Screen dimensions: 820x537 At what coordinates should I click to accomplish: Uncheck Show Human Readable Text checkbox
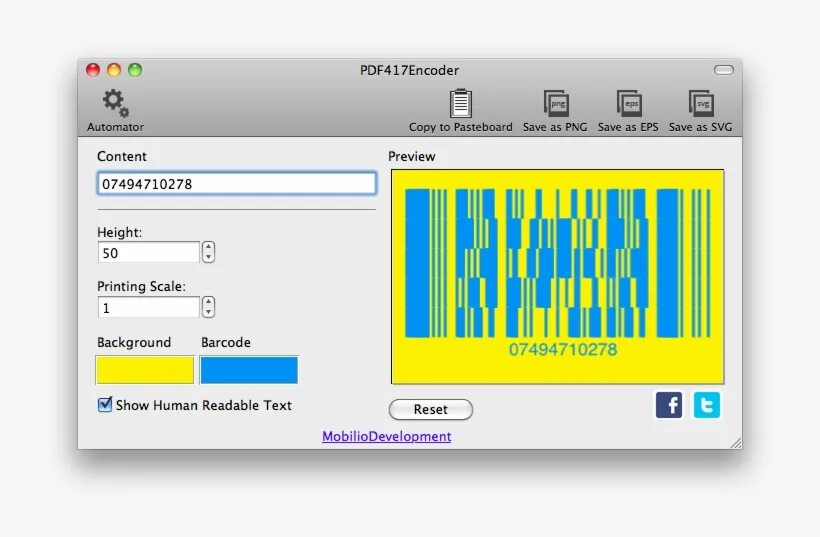point(105,404)
